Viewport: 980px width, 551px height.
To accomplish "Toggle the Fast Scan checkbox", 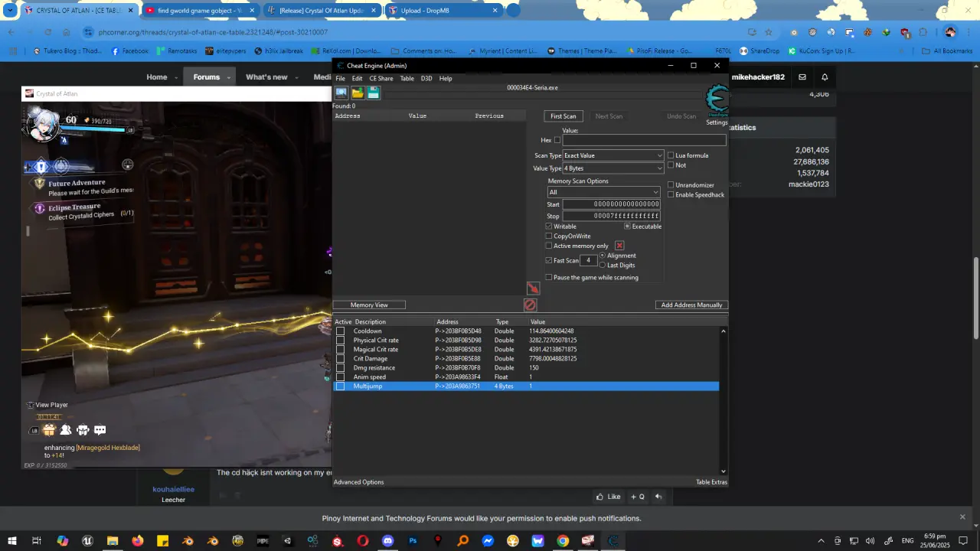I will coord(549,261).
